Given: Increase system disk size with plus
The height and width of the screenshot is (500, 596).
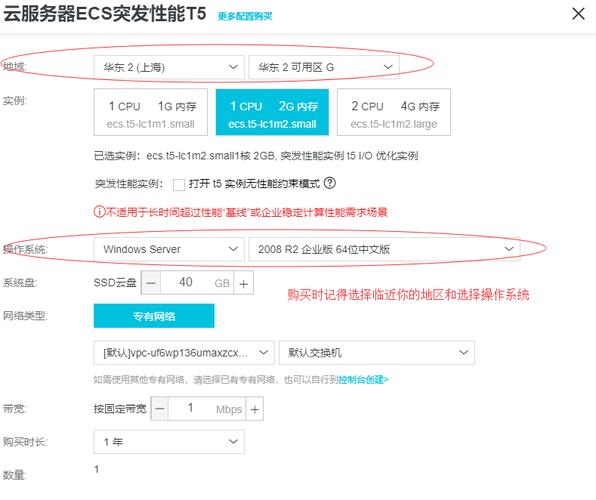Looking at the screenshot, I should point(244,283).
